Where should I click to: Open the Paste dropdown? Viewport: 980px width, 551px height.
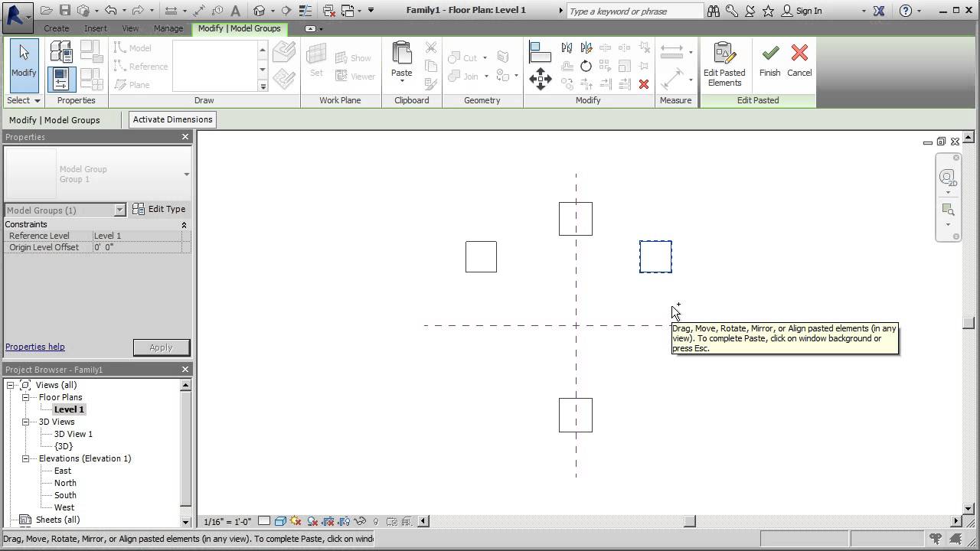(401, 80)
